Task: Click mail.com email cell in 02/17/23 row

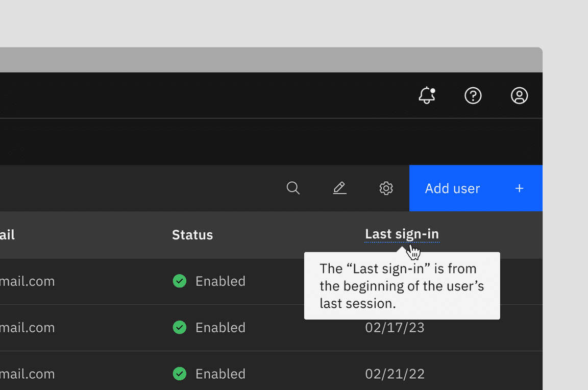Action: [x=27, y=328]
